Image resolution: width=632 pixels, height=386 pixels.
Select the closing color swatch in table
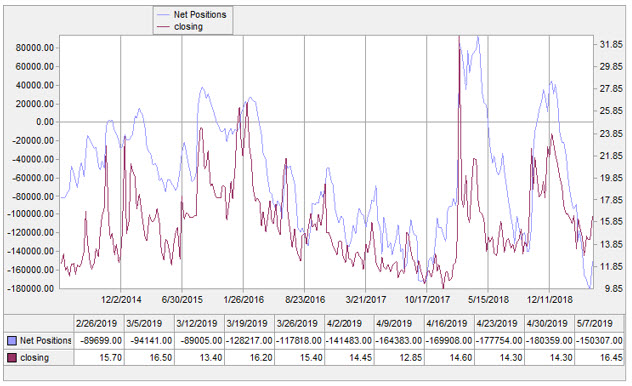click(x=12, y=358)
